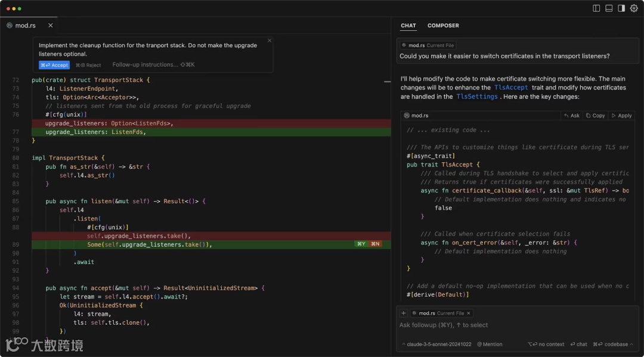Click the Copy icon on code block
The height and width of the screenshot is (357, 644).
tap(595, 116)
